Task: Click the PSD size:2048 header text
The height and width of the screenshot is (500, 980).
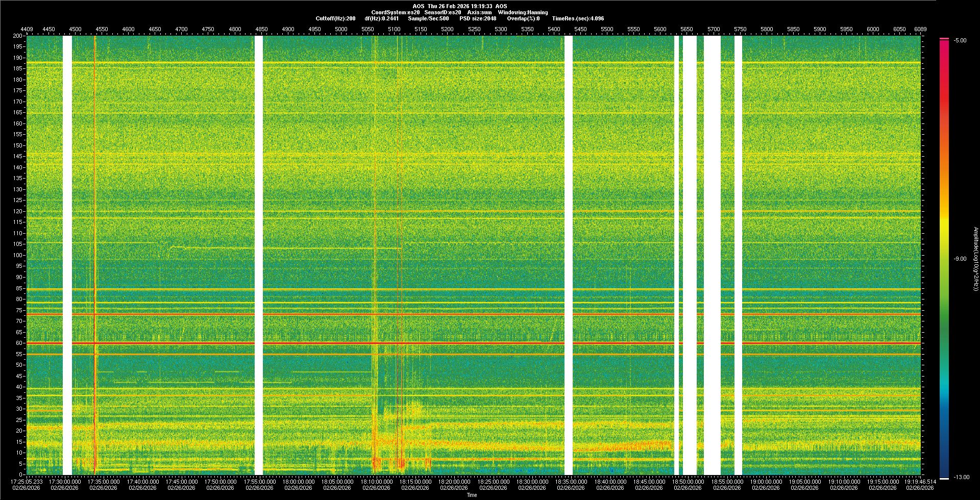Action: click(x=478, y=18)
